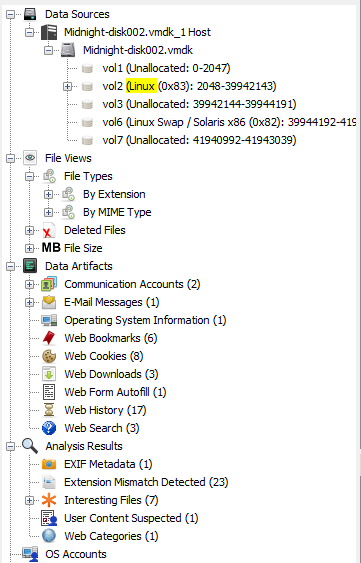Expand the File Size node
Screen dimensions: 361x563
click(x=29, y=248)
